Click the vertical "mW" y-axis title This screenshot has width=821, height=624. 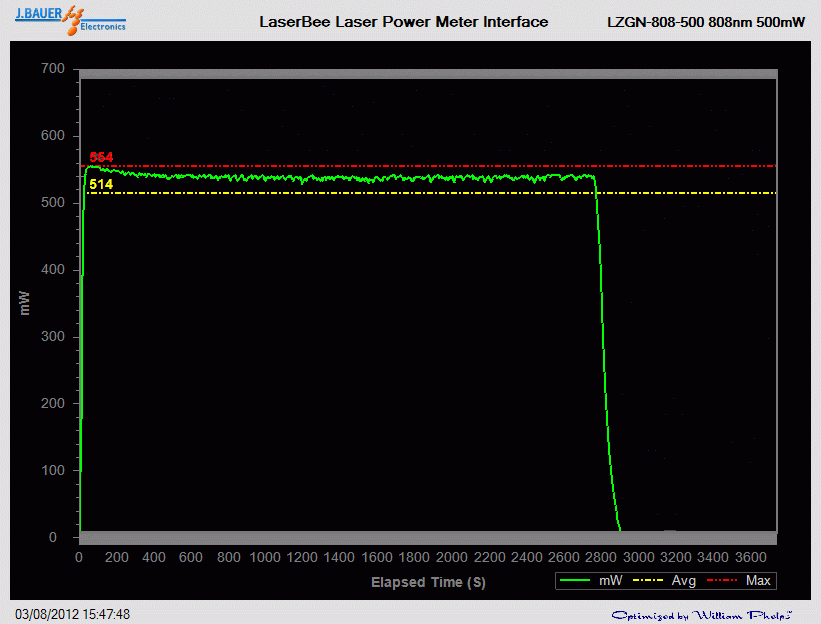(25, 303)
